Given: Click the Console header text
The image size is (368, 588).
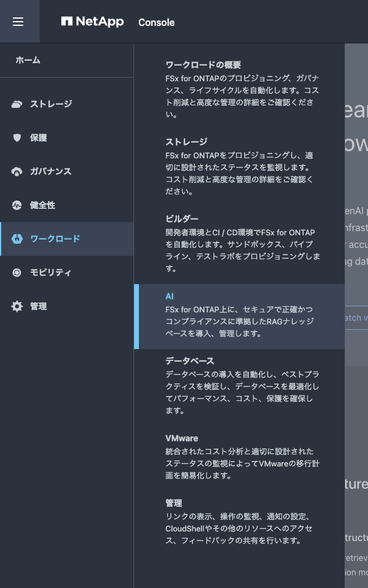Looking at the screenshot, I should (156, 22).
